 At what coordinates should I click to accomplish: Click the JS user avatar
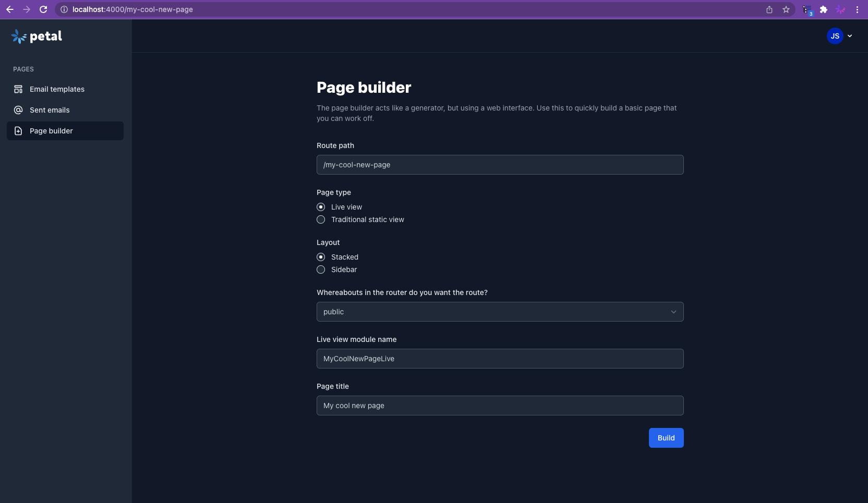835,36
